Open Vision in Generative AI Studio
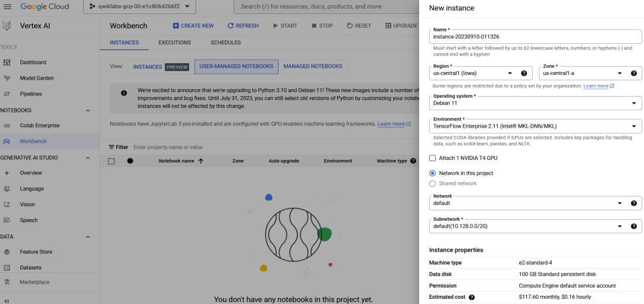The height and width of the screenshot is (304, 644). pyautogui.click(x=27, y=204)
